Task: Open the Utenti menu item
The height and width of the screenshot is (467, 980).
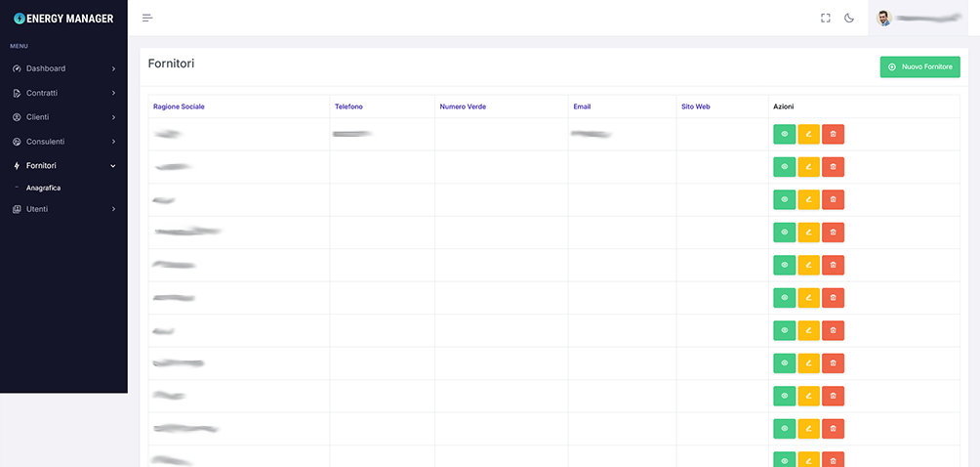Action: (x=63, y=209)
